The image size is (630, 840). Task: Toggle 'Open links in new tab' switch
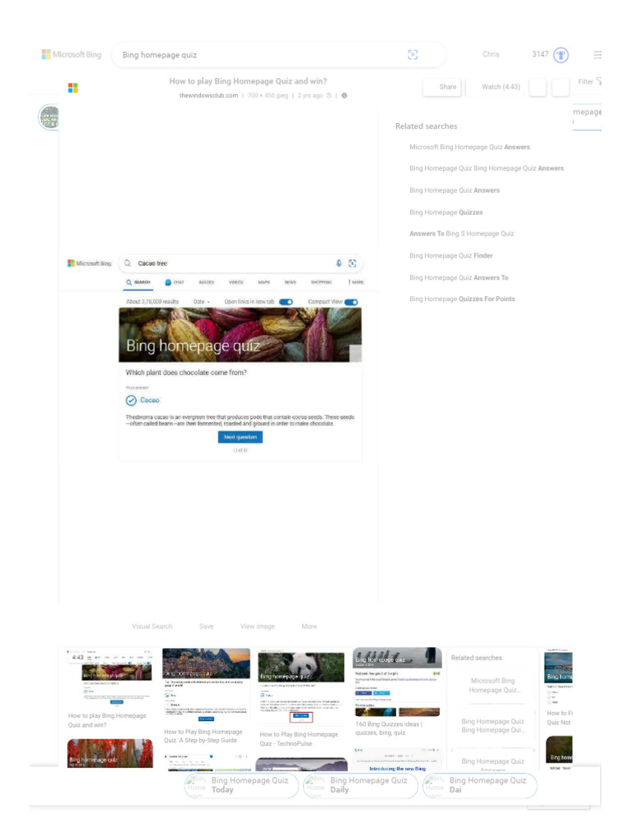(286, 302)
